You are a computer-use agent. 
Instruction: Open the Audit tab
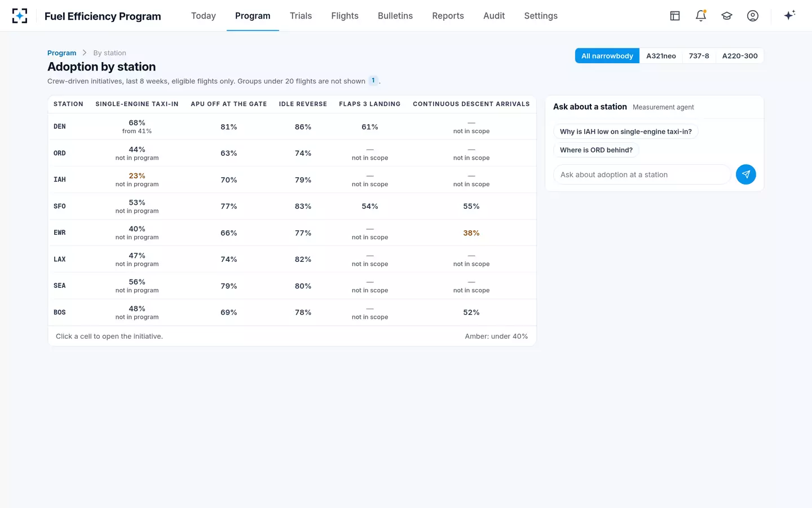(494, 16)
